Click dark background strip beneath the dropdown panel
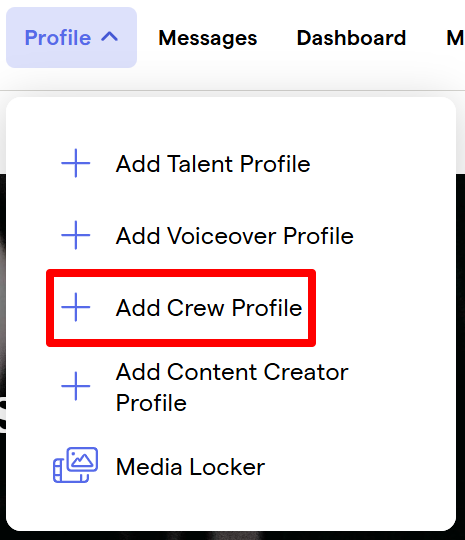This screenshot has width=465, height=540. tap(232, 536)
